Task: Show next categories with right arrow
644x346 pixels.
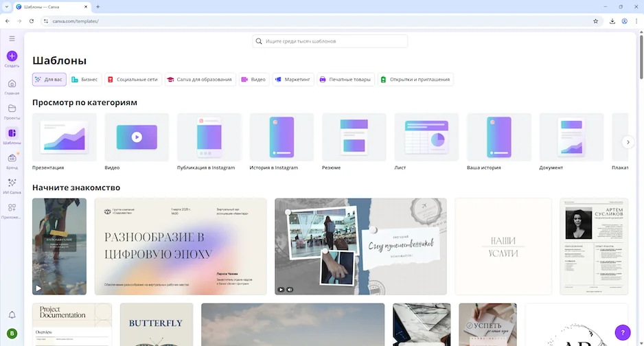Action: click(628, 142)
